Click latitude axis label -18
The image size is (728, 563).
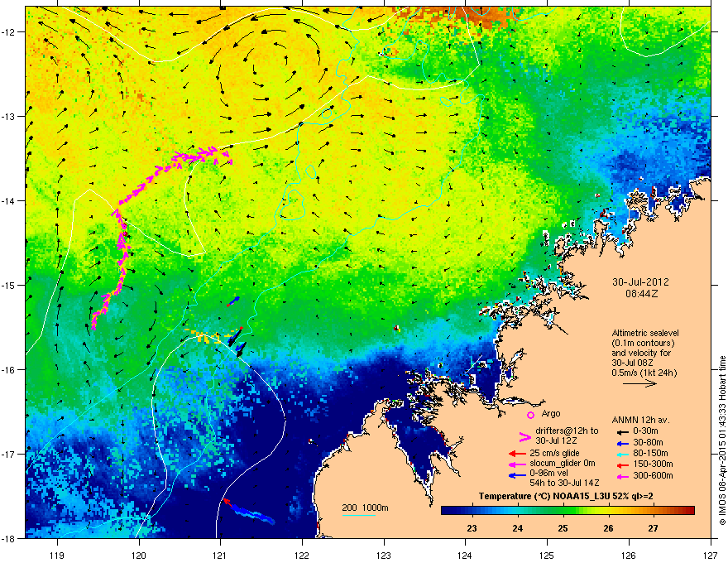[8, 538]
